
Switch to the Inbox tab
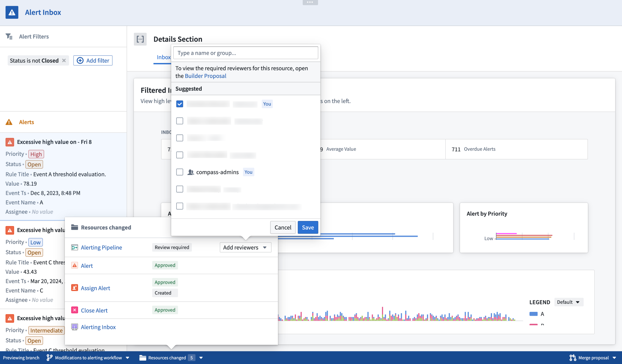click(163, 57)
